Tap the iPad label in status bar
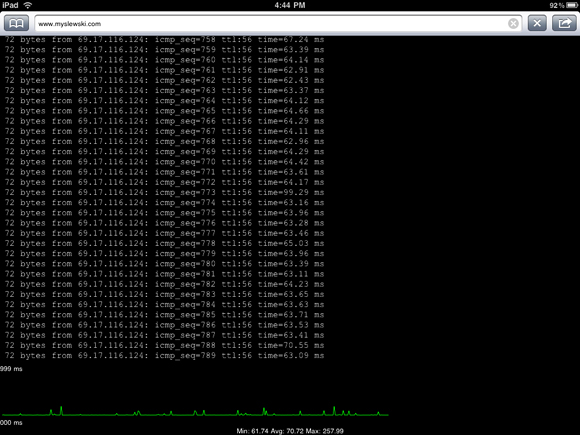The image size is (580, 435). [10, 5]
